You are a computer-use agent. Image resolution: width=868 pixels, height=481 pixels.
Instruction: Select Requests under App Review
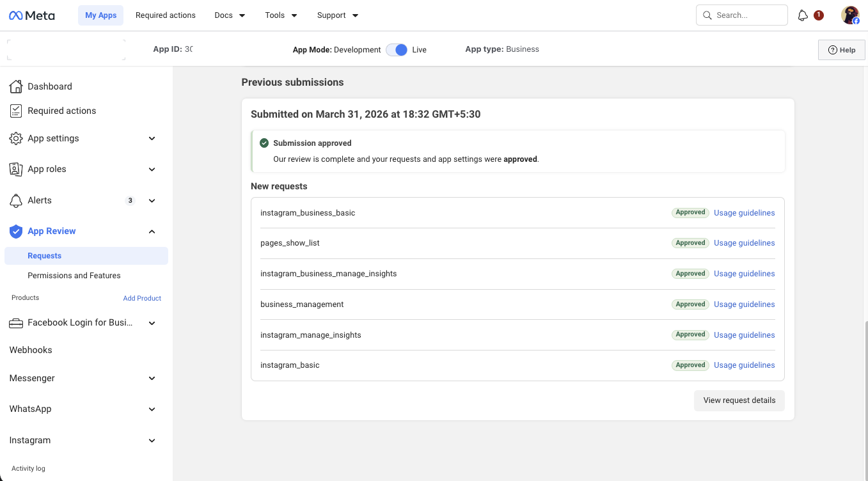click(86, 256)
